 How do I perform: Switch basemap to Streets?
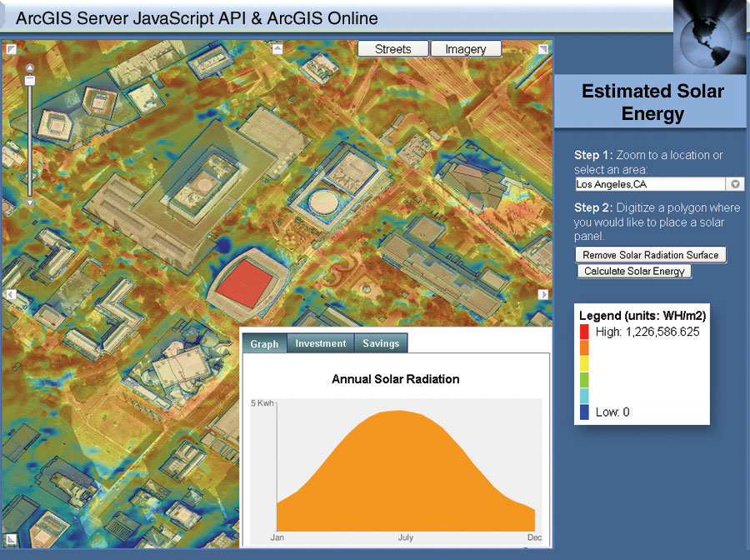[392, 49]
